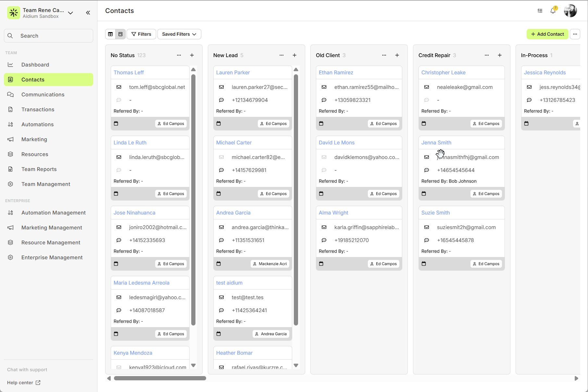Click the notifications bell icon
Screen dimensions: 588x392
pyautogui.click(x=553, y=11)
